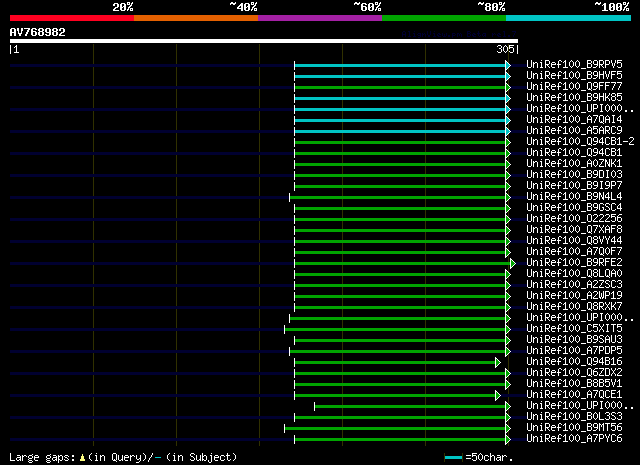
Task: Click the green alignment bar for Q8LQA0
Action: [400, 275]
